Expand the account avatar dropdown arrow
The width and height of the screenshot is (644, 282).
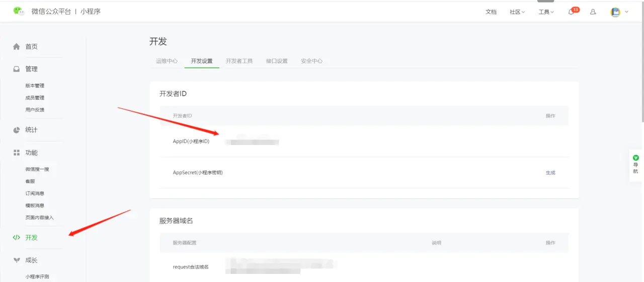click(x=626, y=12)
